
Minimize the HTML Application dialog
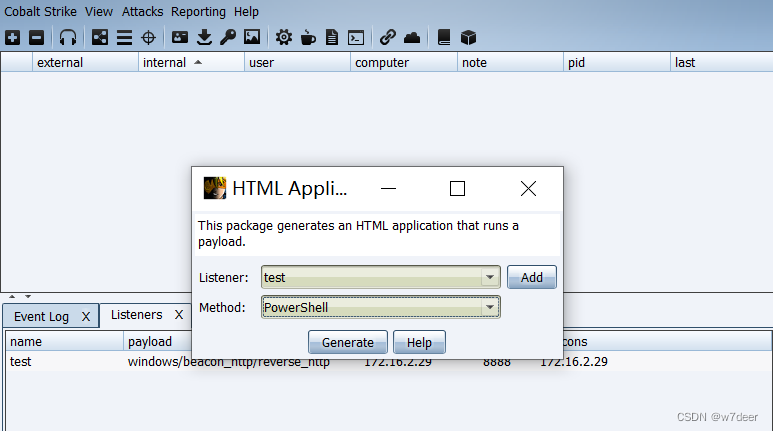[388, 188]
